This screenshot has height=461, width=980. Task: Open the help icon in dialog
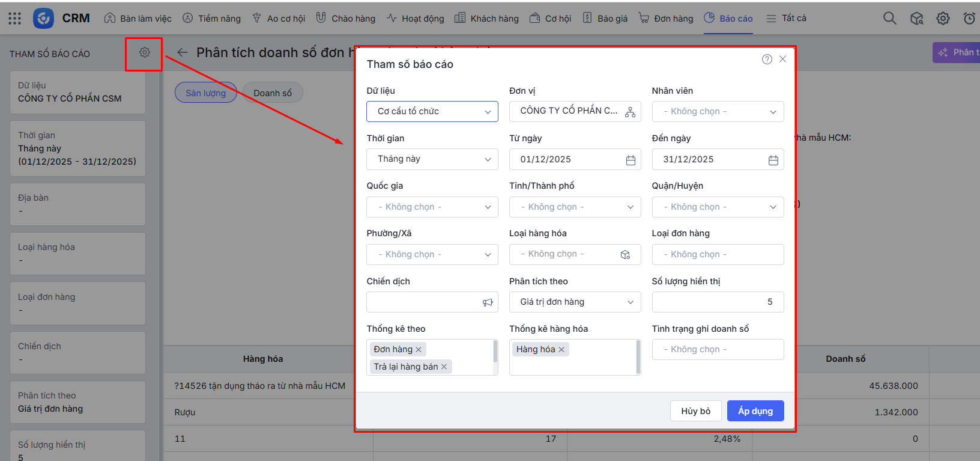click(x=767, y=59)
